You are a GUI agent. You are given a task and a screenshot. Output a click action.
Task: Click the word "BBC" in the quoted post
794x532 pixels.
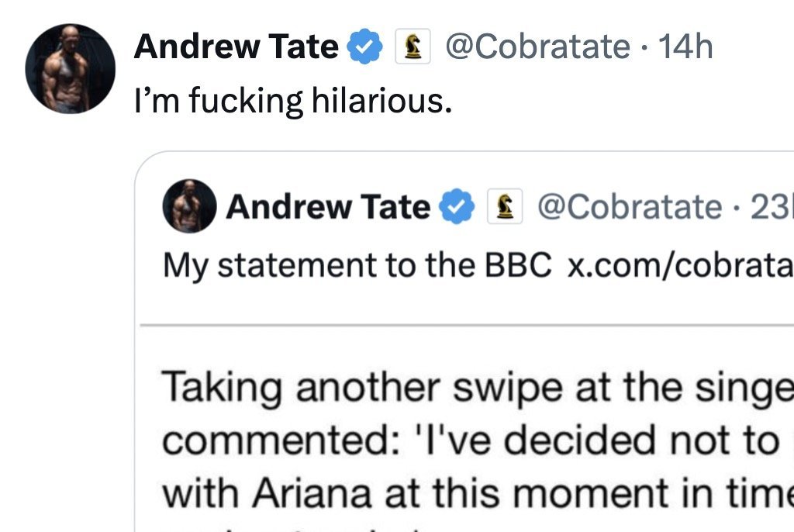(x=518, y=266)
